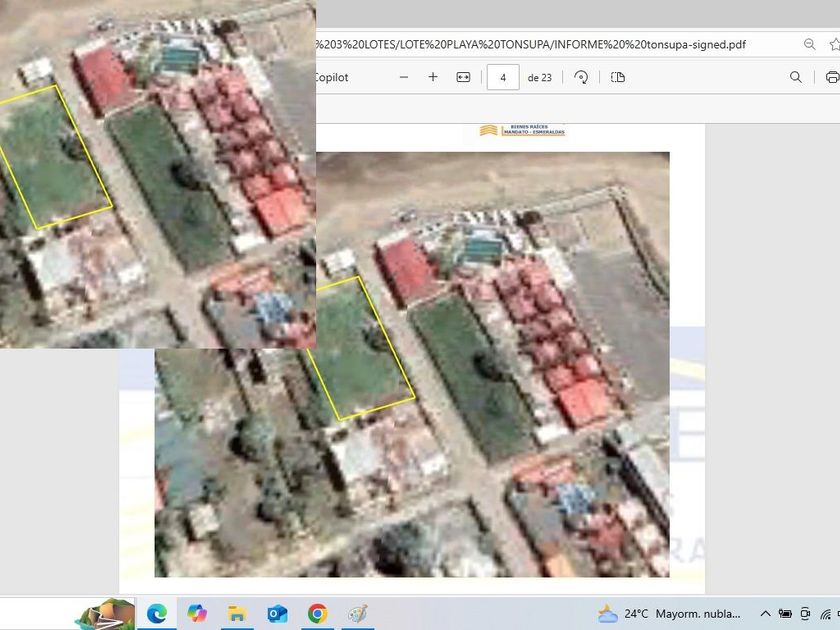This screenshot has width=840, height=630.
Task: Expand the hidden system tray icons chevron
Action: (765, 613)
